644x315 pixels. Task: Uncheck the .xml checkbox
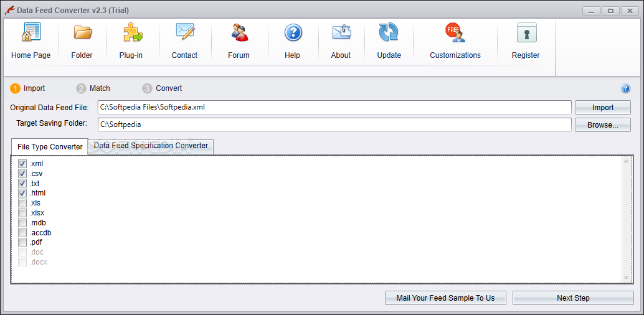(22, 164)
